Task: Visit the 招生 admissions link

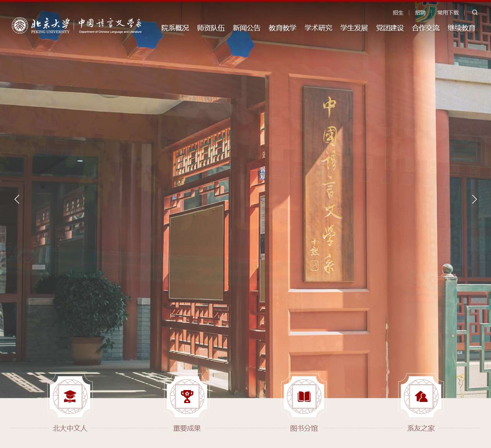Action: point(398,12)
